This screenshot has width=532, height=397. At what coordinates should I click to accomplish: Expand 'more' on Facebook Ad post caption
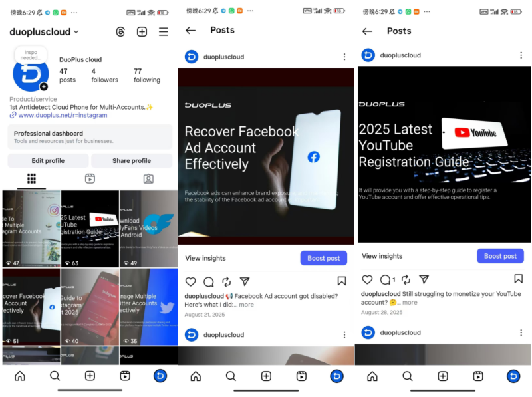246,305
